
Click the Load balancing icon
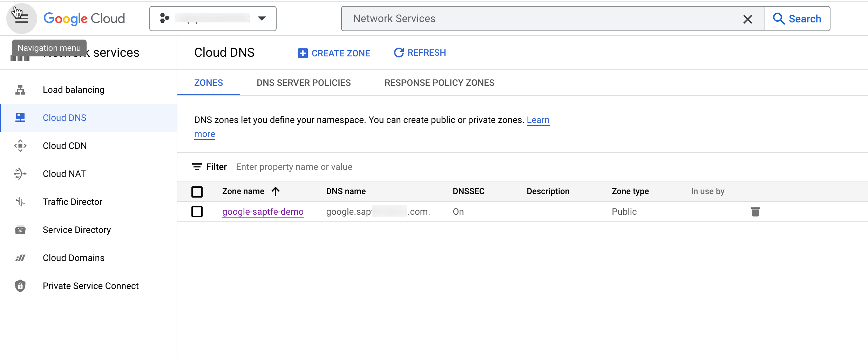(x=20, y=90)
